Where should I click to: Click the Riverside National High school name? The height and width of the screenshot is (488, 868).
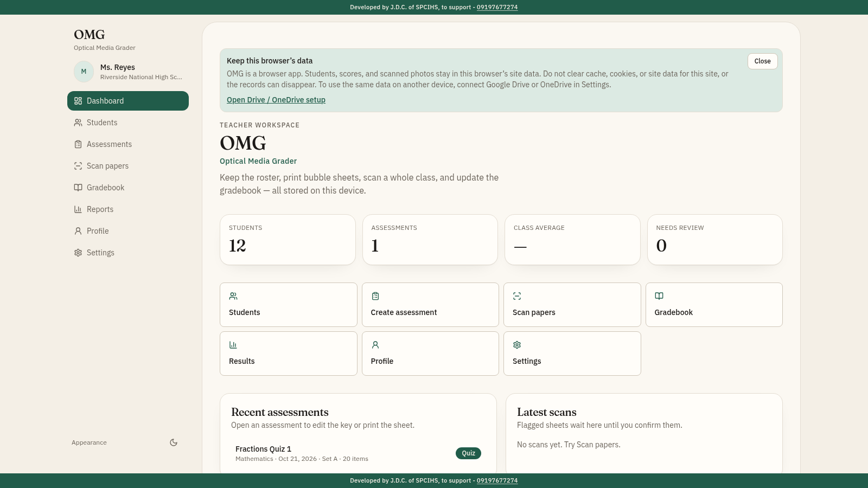coord(141,77)
